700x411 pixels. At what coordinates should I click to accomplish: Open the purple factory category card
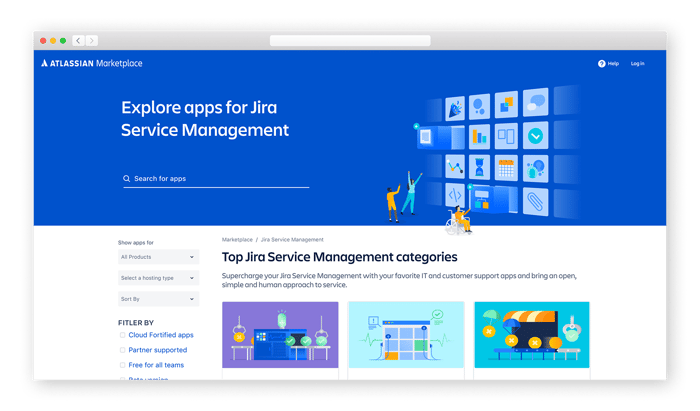click(280, 335)
